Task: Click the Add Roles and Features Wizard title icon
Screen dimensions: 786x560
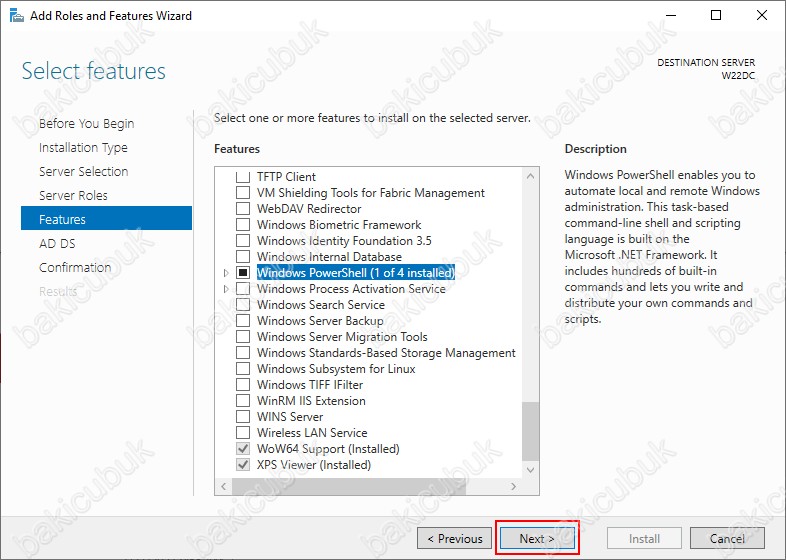Action: [x=17, y=16]
